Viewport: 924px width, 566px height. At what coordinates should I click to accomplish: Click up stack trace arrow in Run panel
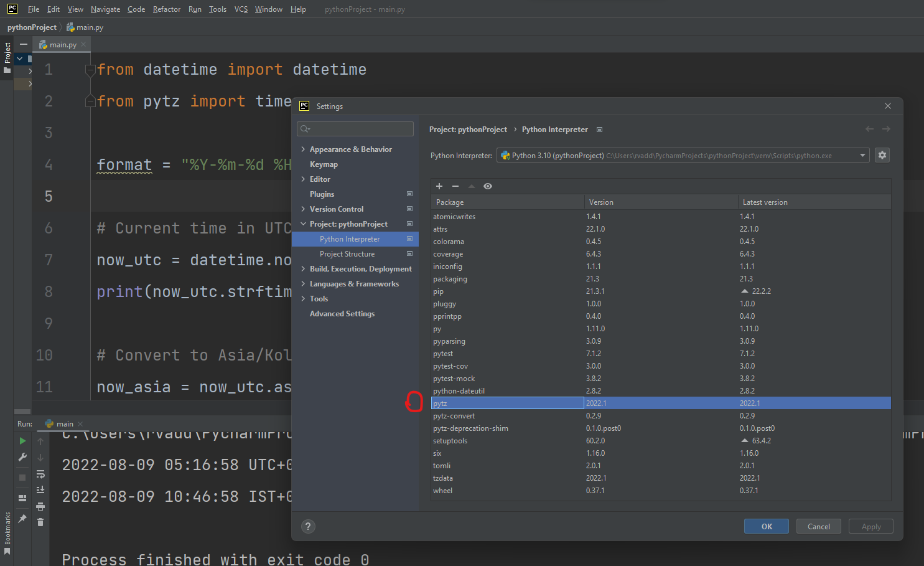click(x=40, y=441)
